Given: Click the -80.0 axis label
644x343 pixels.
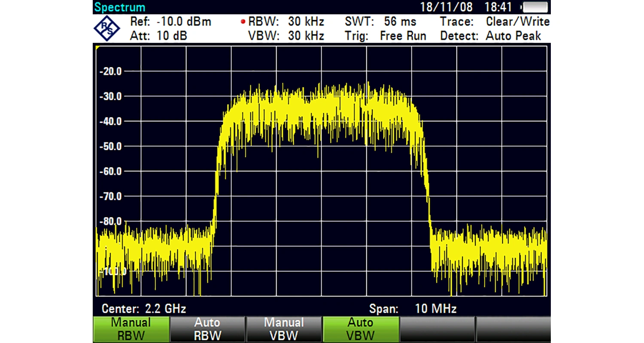Looking at the screenshot, I should click(x=111, y=222).
